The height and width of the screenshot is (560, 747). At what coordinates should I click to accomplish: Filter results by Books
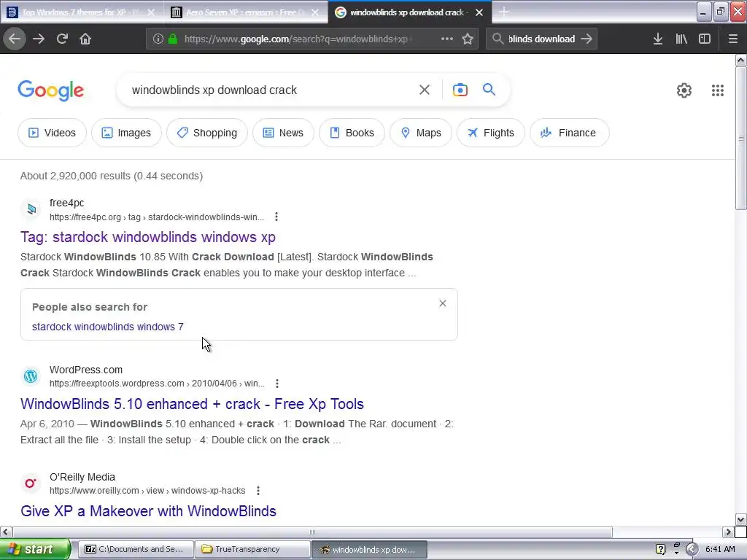(352, 133)
